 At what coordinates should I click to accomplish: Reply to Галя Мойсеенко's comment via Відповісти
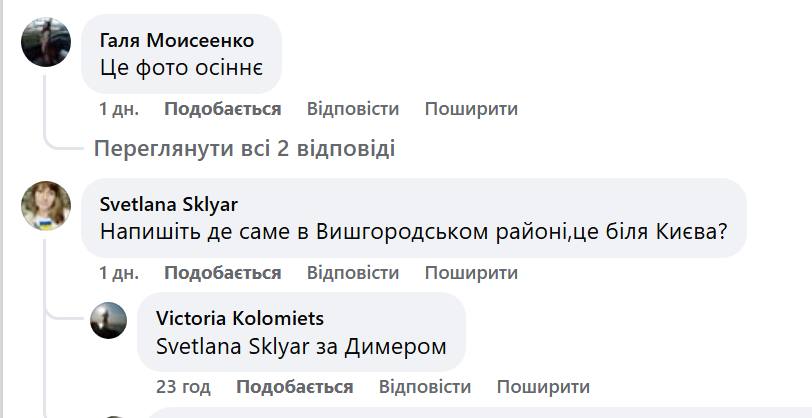point(352,108)
